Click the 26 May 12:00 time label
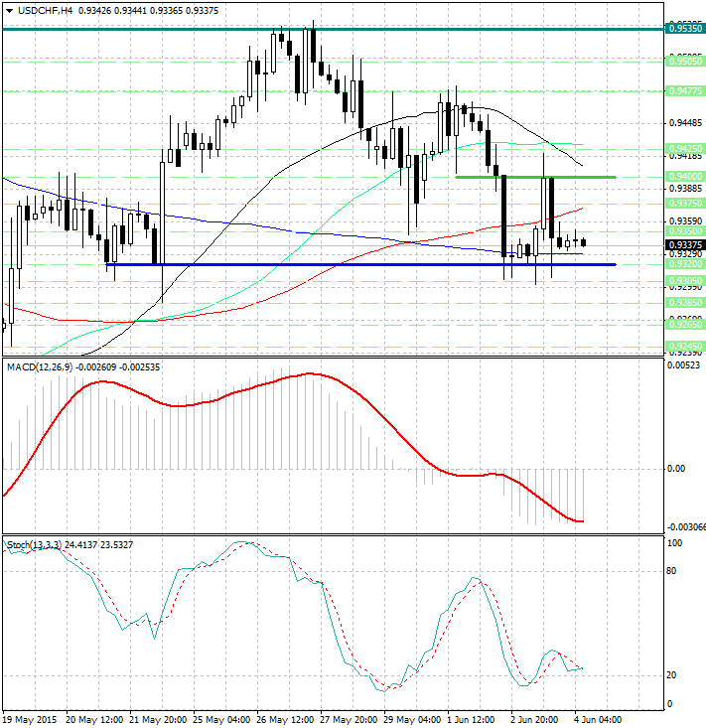This screenshot has width=706, height=728. click(285, 720)
